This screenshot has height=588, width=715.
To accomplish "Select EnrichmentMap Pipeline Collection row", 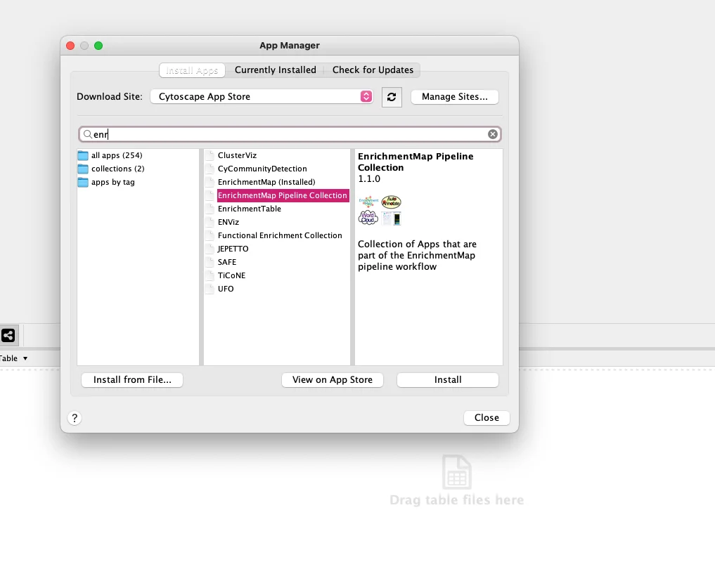I will pos(282,195).
